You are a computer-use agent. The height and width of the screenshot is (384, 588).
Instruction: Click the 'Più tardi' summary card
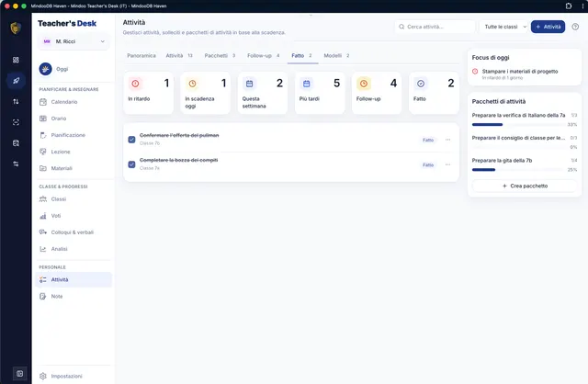[320, 93]
